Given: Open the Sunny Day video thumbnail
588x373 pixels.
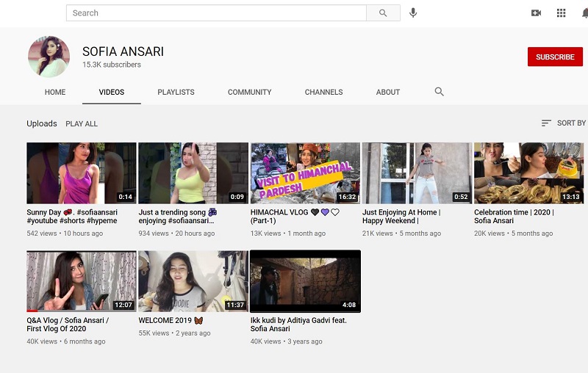Looking at the screenshot, I should pyautogui.click(x=82, y=173).
